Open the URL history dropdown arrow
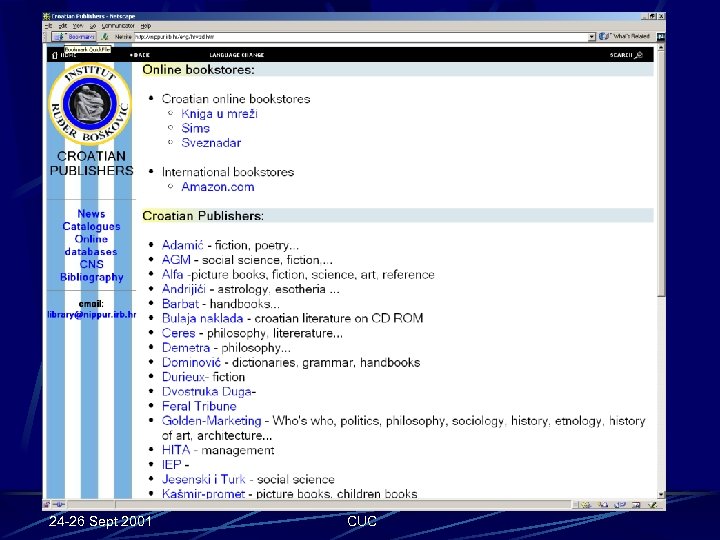This screenshot has height=540, width=720. pos(592,37)
